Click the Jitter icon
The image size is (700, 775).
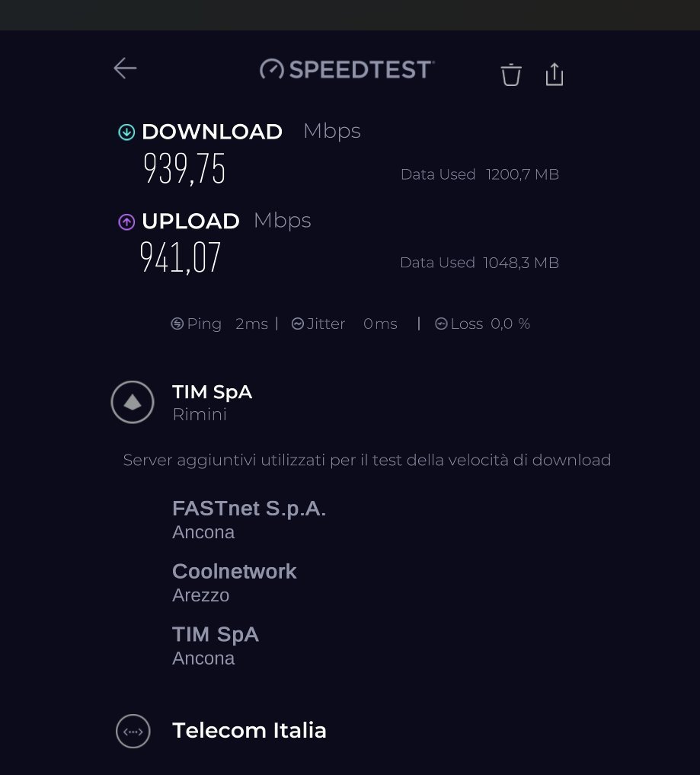298,324
